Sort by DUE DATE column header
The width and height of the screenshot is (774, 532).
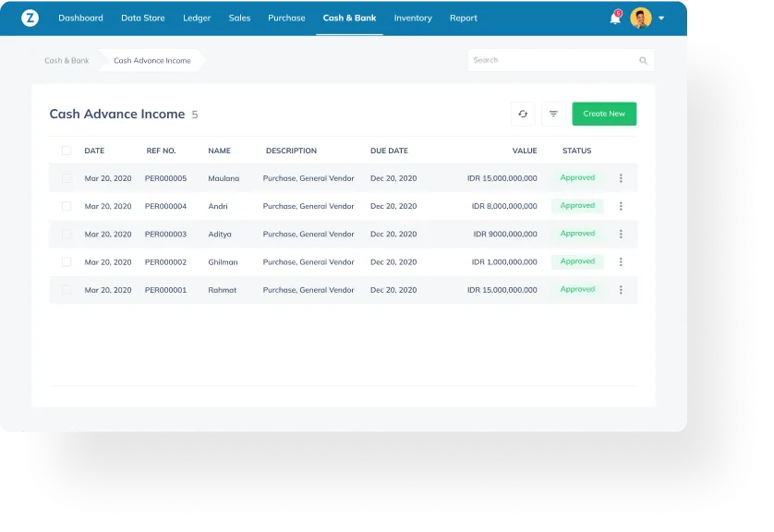[389, 151]
